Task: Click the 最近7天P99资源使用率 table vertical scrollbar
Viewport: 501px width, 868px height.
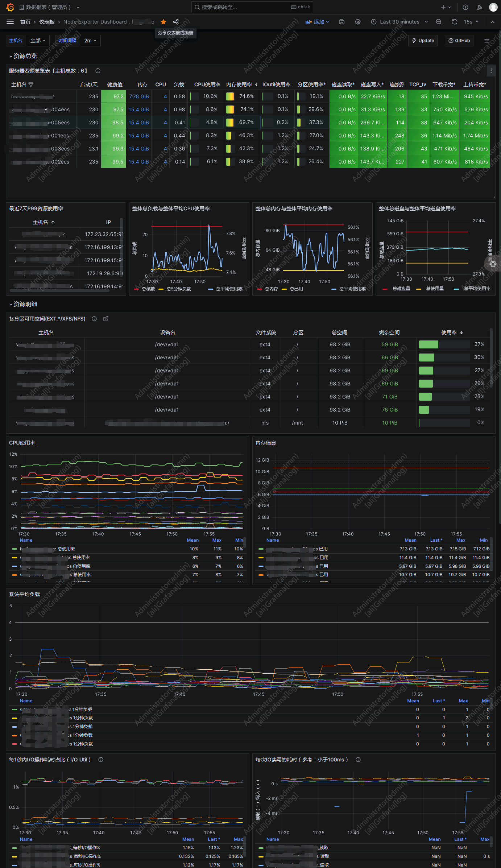Action: [121, 248]
